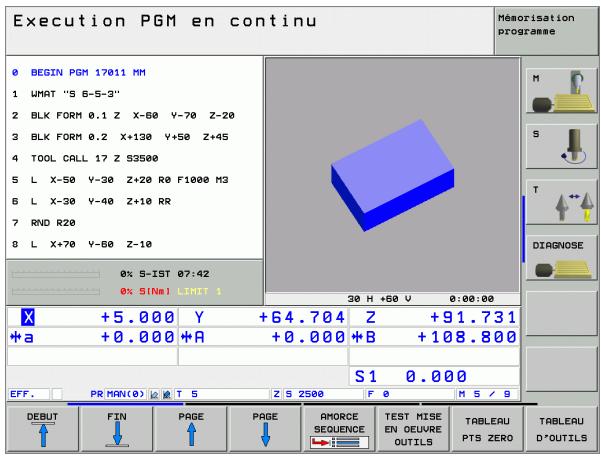Select the M machine functions softkey
The height and width of the screenshot is (457, 601).
click(x=562, y=91)
